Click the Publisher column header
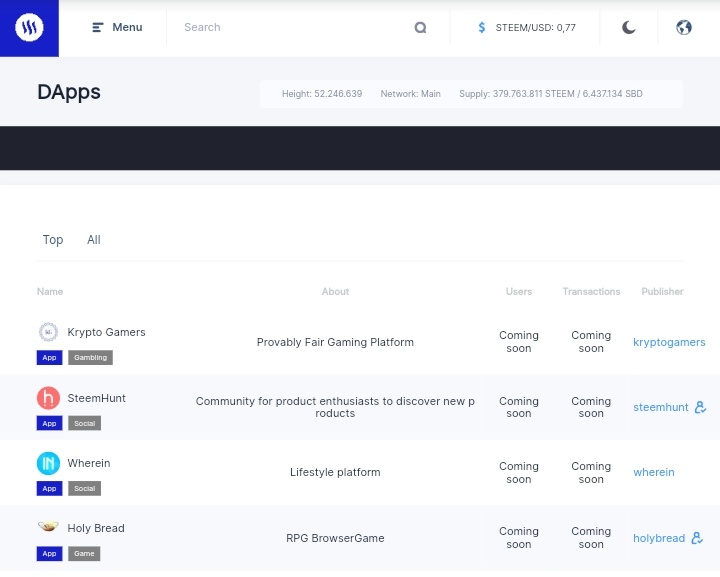The height and width of the screenshot is (577, 720). pyautogui.click(x=662, y=291)
